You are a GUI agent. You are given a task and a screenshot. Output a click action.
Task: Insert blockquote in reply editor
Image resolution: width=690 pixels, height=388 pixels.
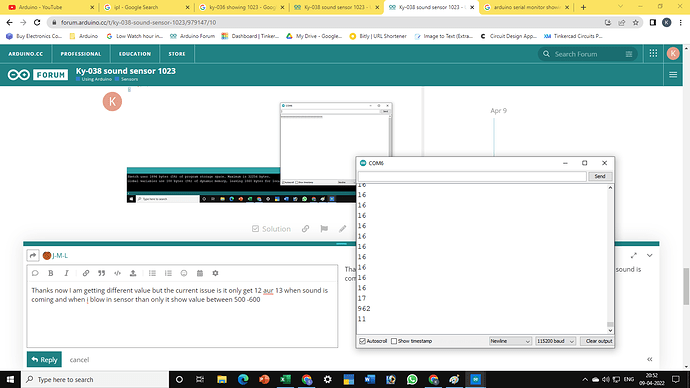102,273
